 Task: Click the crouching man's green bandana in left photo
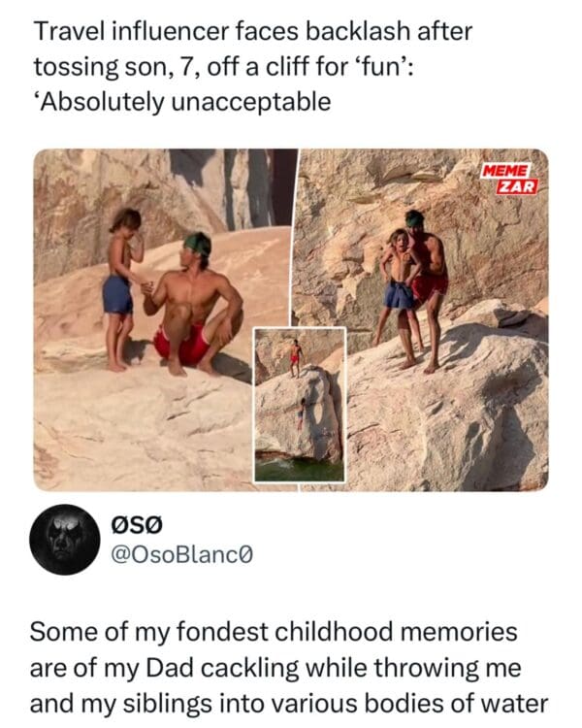[x=197, y=243]
